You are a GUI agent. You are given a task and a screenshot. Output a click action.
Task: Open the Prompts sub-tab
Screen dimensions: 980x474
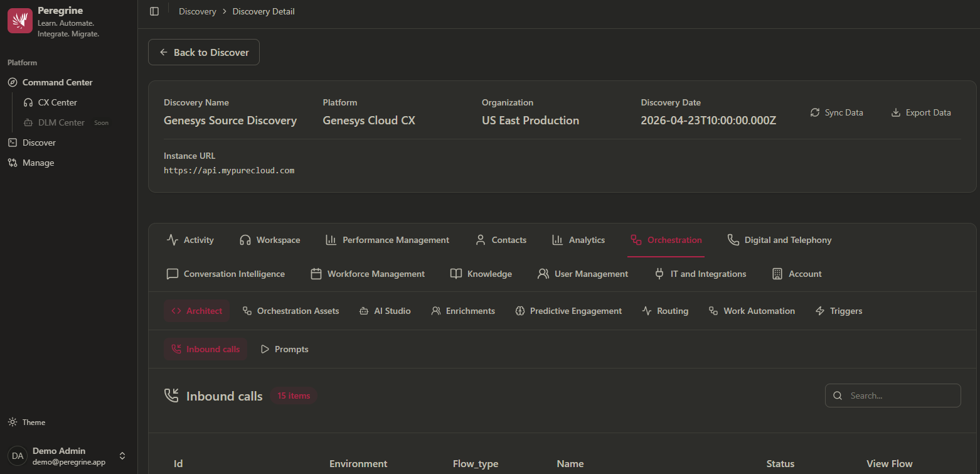[x=284, y=349]
